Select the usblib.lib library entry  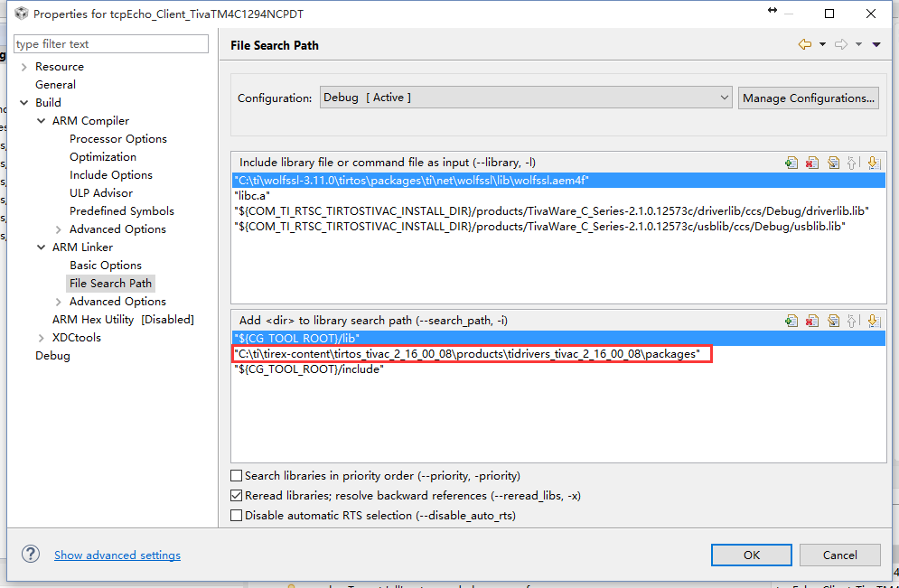pos(558,227)
